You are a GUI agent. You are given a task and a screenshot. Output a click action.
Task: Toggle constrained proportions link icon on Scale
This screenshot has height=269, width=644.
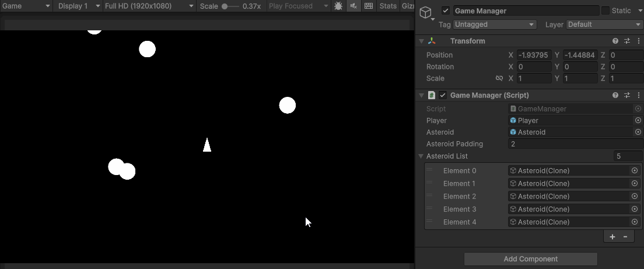(x=499, y=78)
